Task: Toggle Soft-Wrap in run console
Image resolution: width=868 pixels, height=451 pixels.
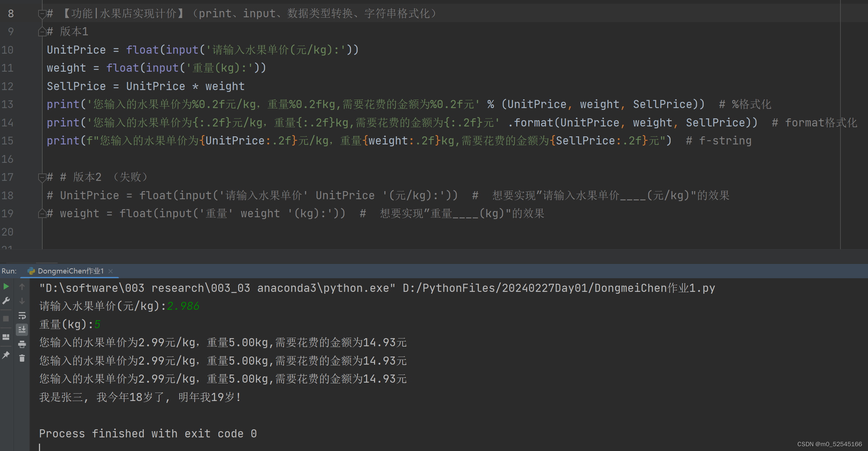Action: [22, 315]
